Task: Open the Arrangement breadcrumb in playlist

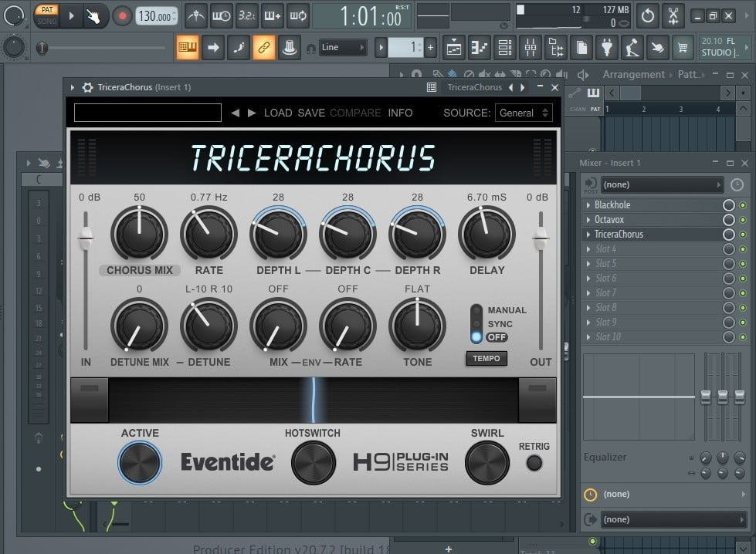Action: 633,75
